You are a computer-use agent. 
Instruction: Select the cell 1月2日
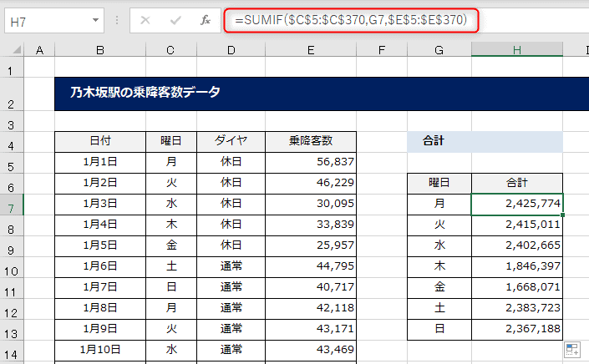(x=100, y=184)
